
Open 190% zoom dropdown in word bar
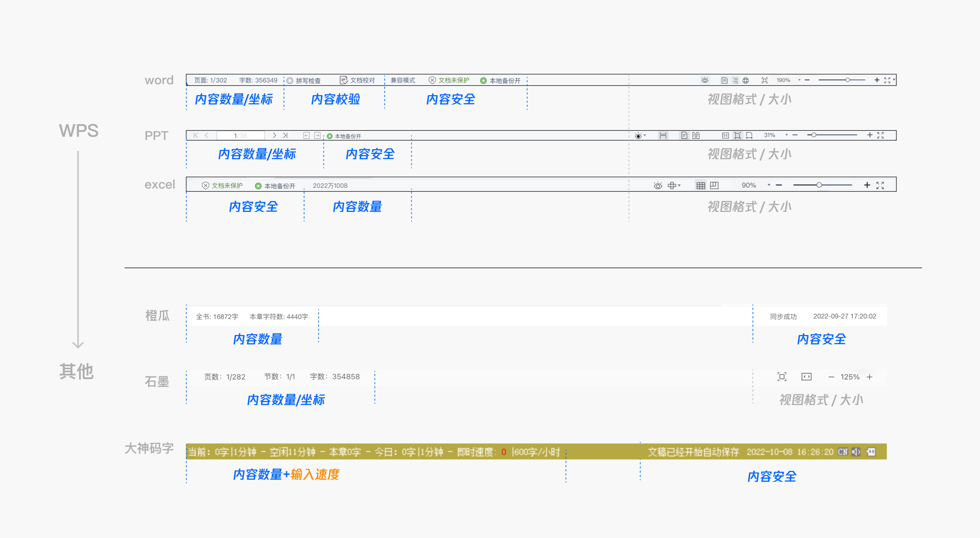click(x=799, y=80)
